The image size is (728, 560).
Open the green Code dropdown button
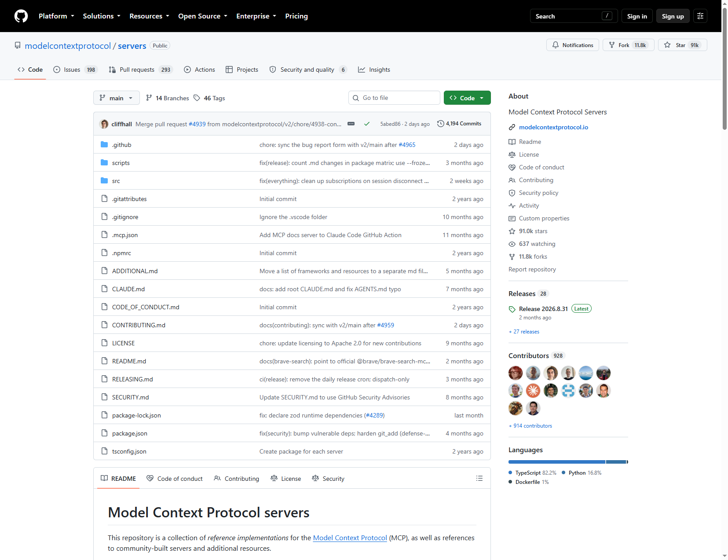[467, 98]
